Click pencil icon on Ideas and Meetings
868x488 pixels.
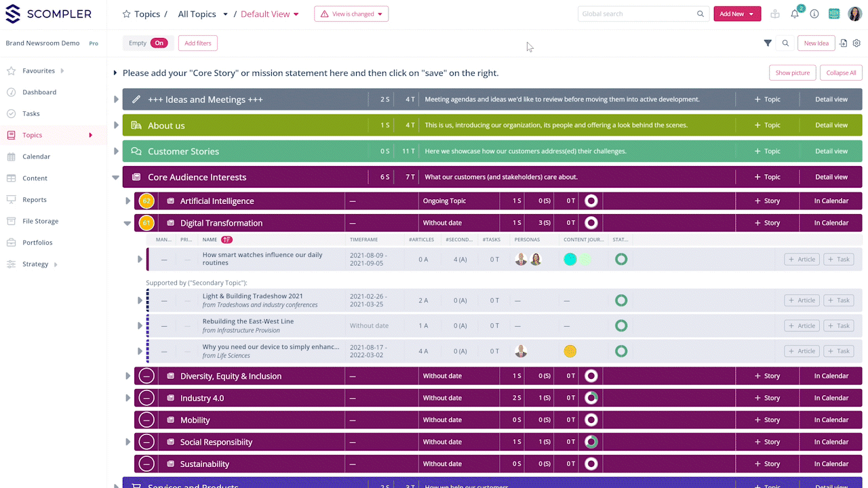(136, 100)
